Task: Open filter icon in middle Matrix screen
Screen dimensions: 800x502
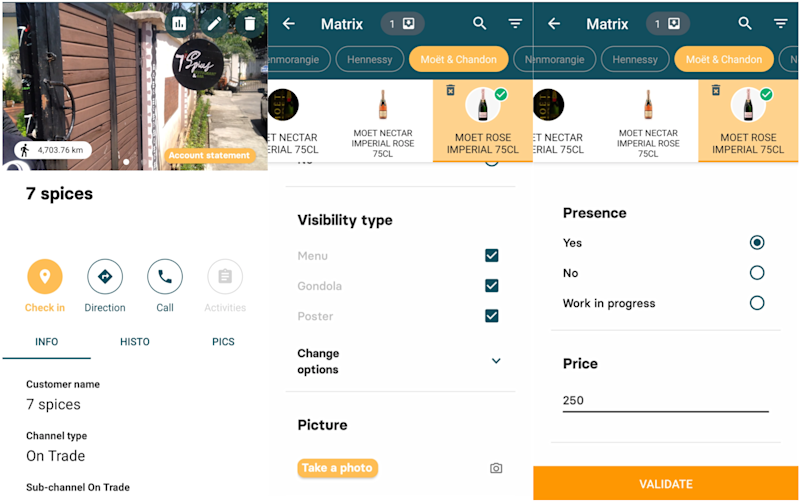Action: point(515,23)
